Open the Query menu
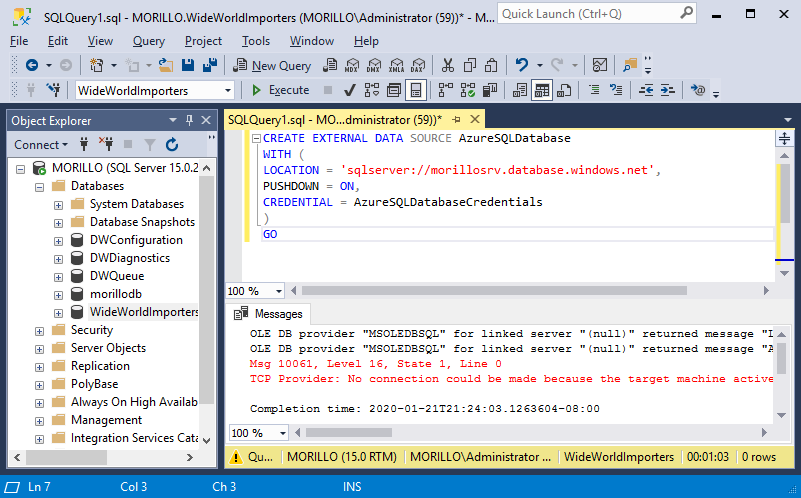The height and width of the screenshot is (498, 801). tap(149, 41)
